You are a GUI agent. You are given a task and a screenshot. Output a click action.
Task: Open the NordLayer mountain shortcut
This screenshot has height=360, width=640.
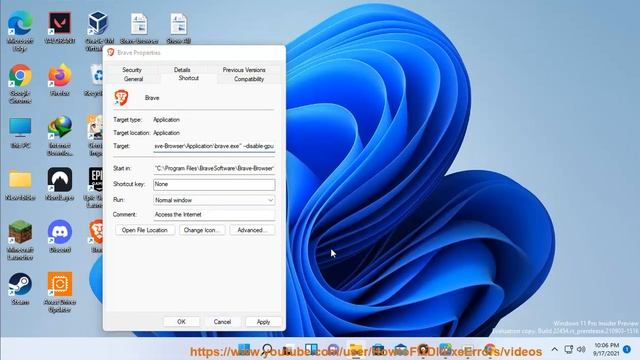click(60, 180)
